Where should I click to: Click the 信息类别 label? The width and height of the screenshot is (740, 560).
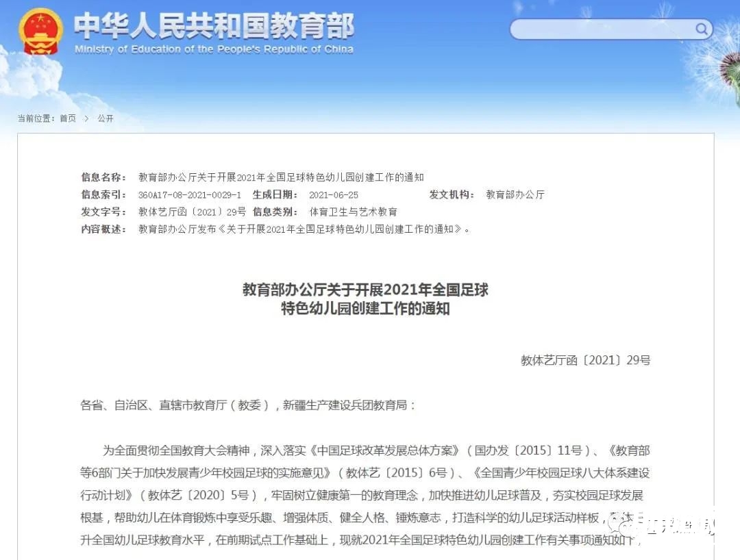[275, 212]
